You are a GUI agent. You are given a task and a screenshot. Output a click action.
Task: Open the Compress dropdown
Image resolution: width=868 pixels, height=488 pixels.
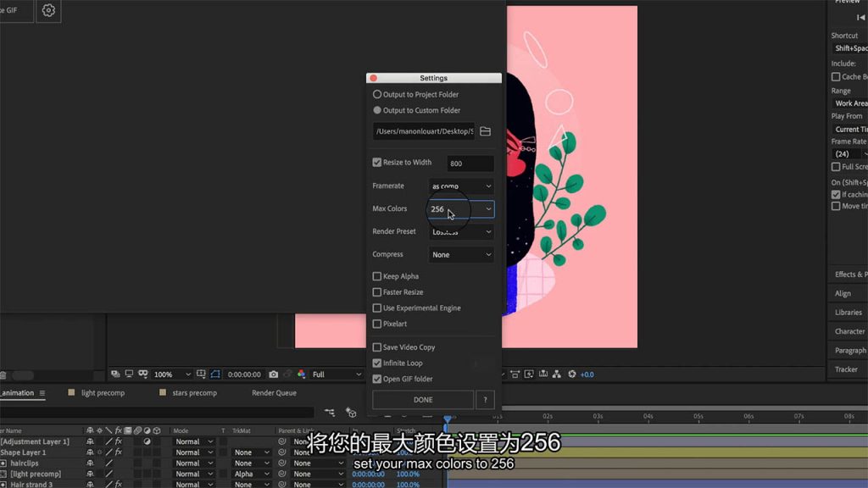461,254
